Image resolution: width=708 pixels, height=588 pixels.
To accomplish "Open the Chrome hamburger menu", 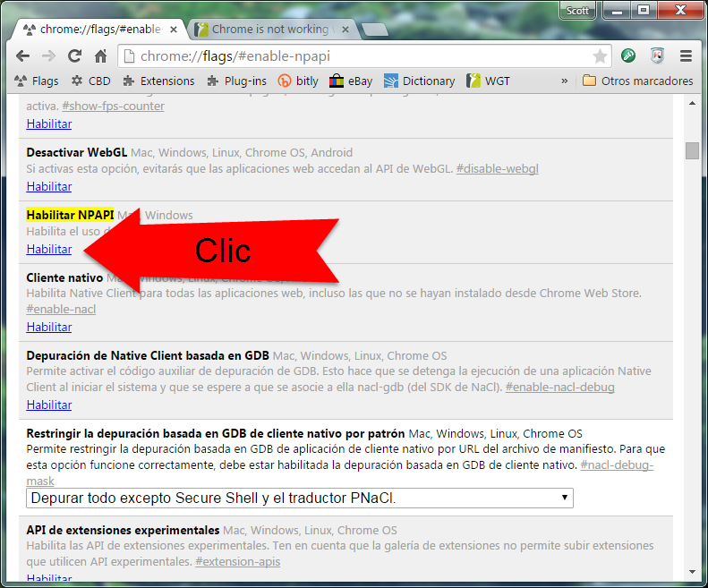I will (x=687, y=56).
